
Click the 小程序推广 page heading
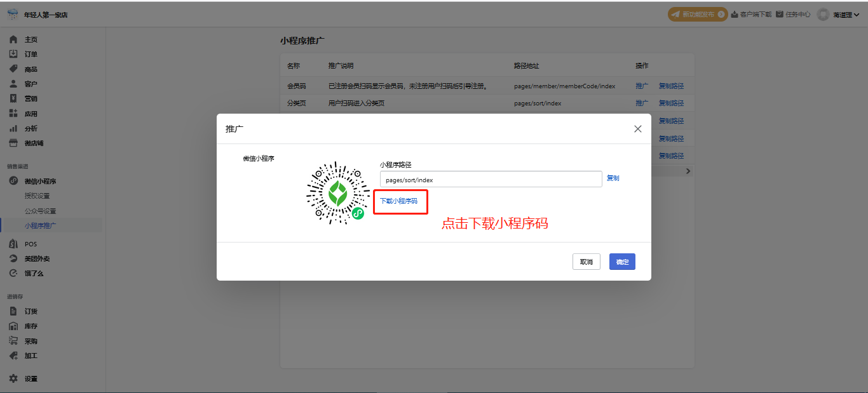pos(302,40)
